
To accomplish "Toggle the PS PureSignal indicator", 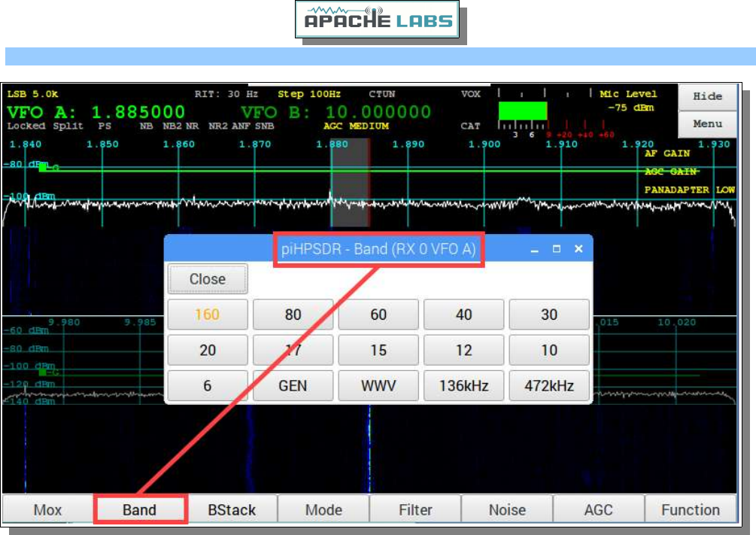I will click(105, 126).
